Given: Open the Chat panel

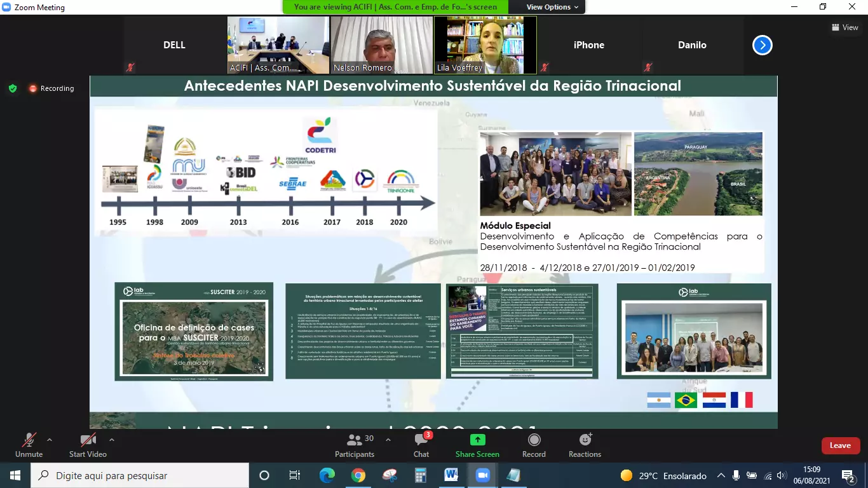Looking at the screenshot, I should [421, 445].
